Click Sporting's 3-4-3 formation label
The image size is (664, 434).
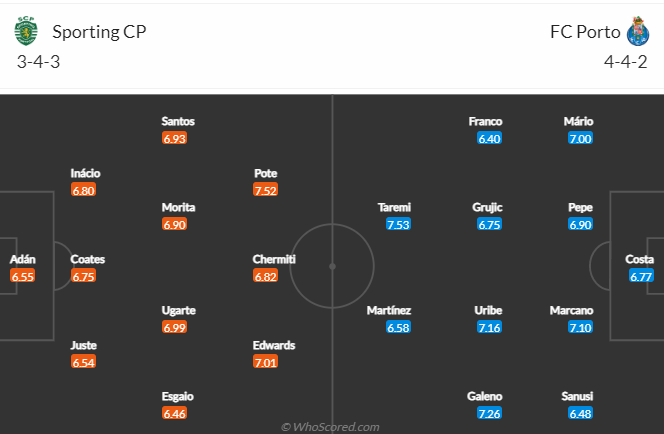click(39, 62)
